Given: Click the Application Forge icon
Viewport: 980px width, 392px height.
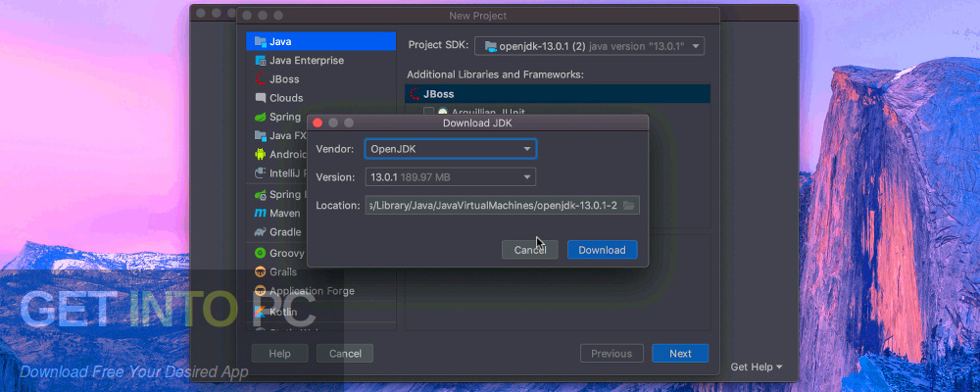Looking at the screenshot, I should click(x=260, y=291).
